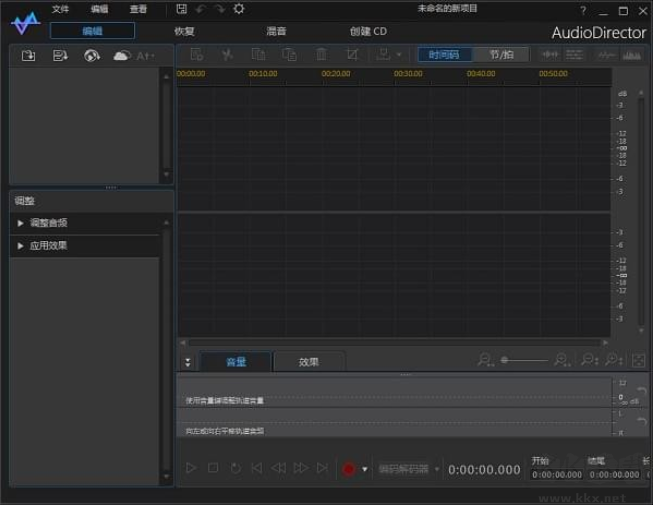Click the zoom in vertically icon
Screen dimensions: 653x505
pyautogui.click(x=613, y=360)
